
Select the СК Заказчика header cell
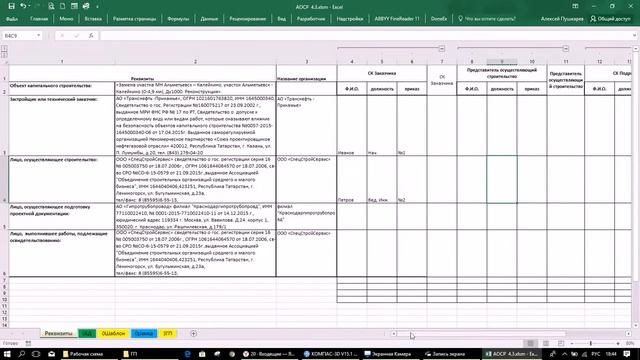pyautogui.click(x=382, y=73)
